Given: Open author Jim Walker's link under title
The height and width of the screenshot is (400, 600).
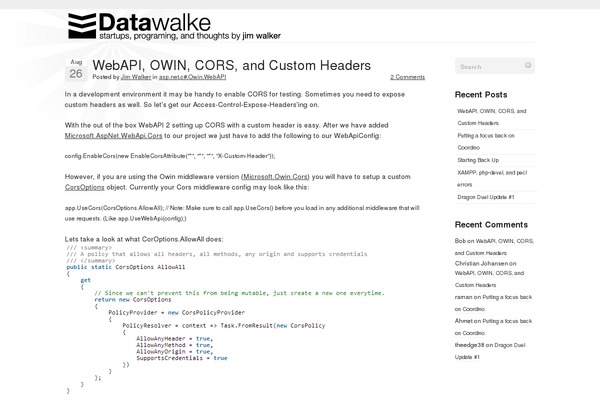Looking at the screenshot, I should pos(136,77).
